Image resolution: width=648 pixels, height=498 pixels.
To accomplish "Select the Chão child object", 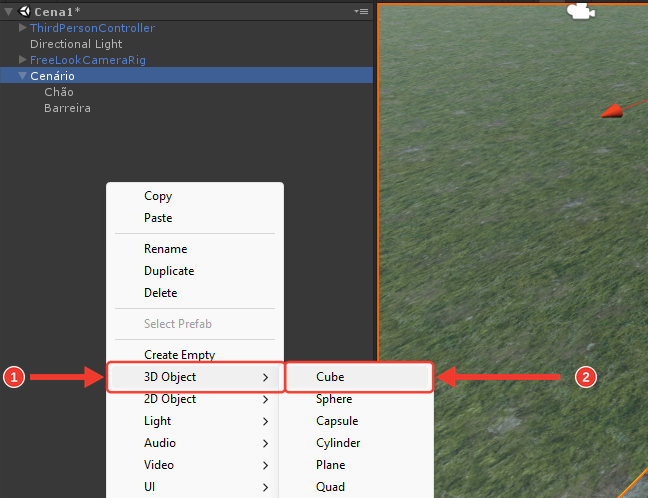I will [59, 92].
